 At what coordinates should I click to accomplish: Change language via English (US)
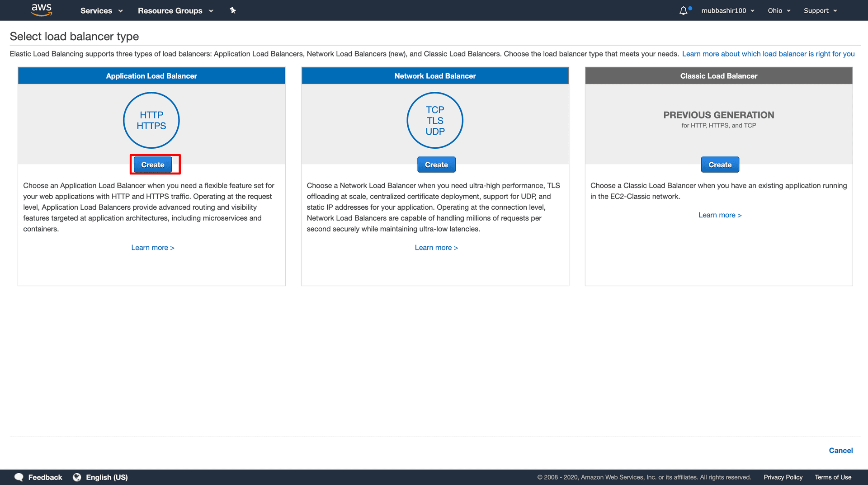(x=107, y=477)
